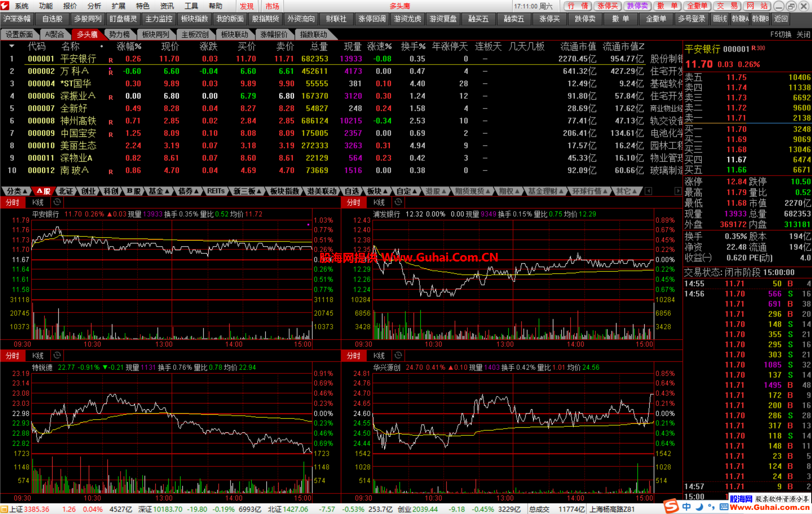The width and height of the screenshot is (812, 514).
Task: Expand the 板块 tab dropdown
Action: [377, 191]
